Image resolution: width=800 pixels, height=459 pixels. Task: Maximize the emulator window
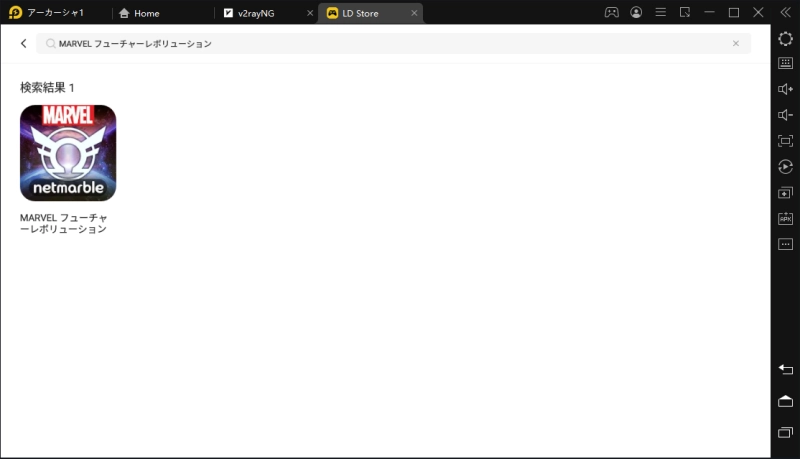click(x=734, y=12)
